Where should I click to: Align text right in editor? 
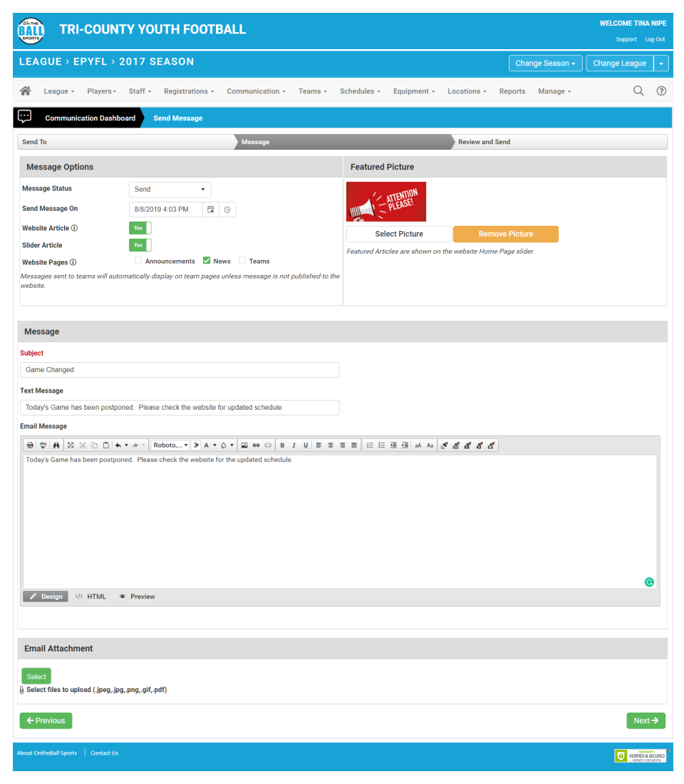tap(343, 445)
